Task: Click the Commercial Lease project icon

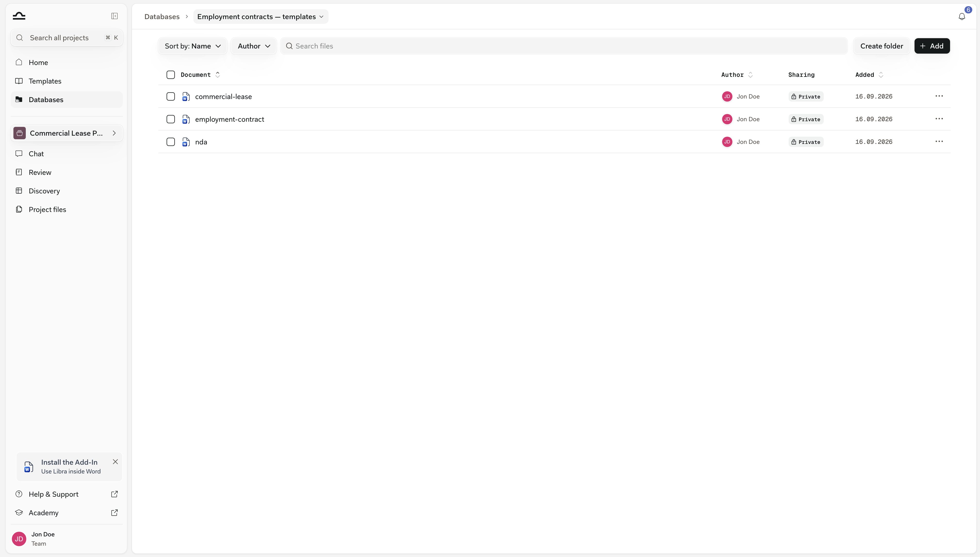Action: coord(20,133)
